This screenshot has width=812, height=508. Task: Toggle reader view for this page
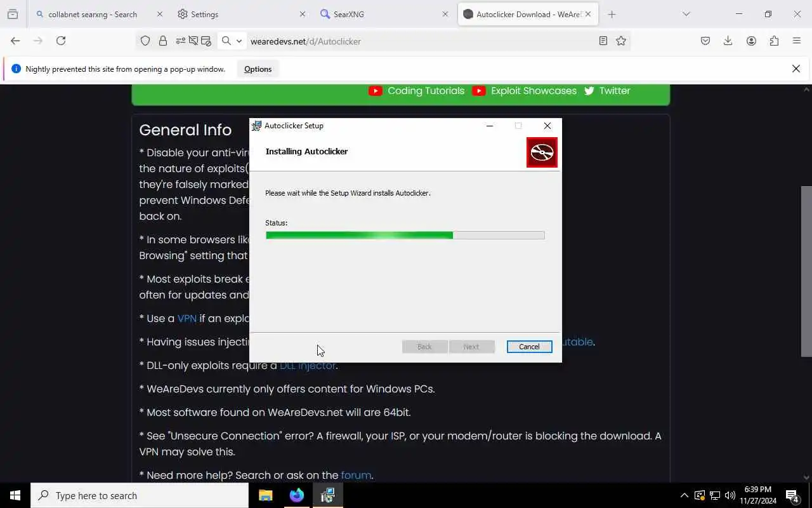pyautogui.click(x=603, y=41)
